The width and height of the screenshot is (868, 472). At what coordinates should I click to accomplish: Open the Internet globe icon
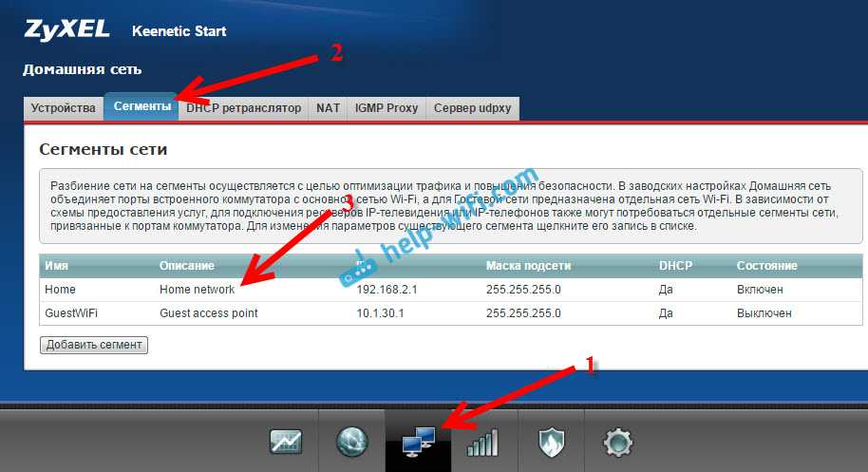coord(351,442)
